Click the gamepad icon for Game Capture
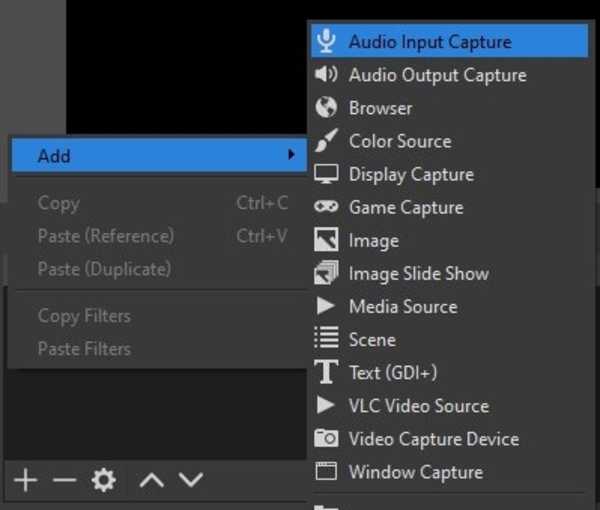Image resolution: width=600 pixels, height=510 pixels. coord(326,207)
